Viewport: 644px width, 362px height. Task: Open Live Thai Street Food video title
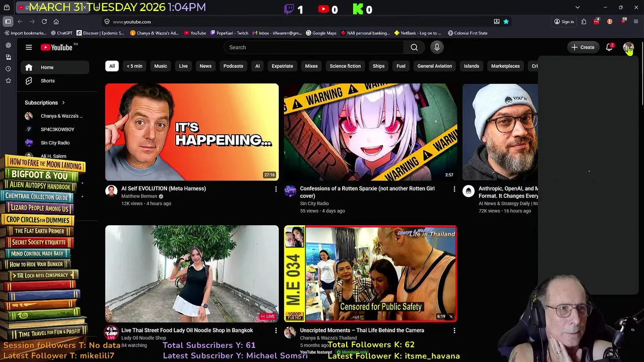point(187,330)
